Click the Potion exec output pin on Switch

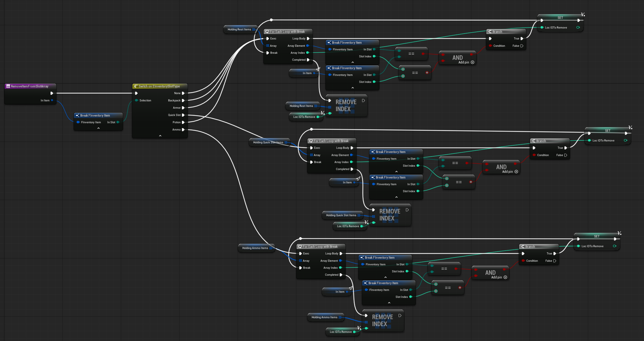coord(183,122)
